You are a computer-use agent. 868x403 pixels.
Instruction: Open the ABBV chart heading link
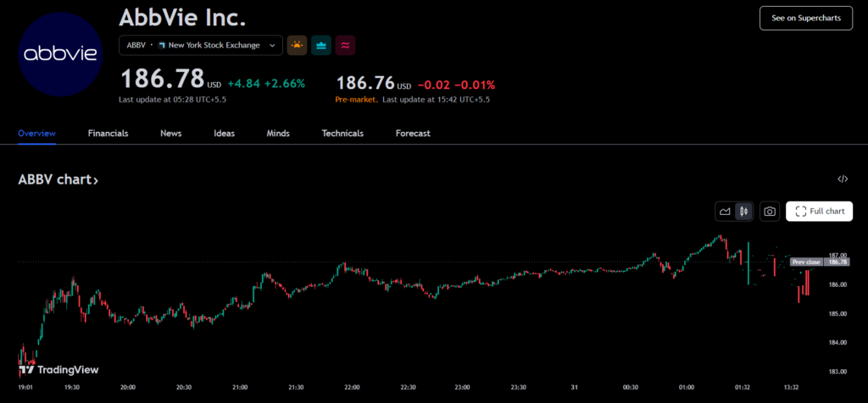pyautogui.click(x=58, y=179)
